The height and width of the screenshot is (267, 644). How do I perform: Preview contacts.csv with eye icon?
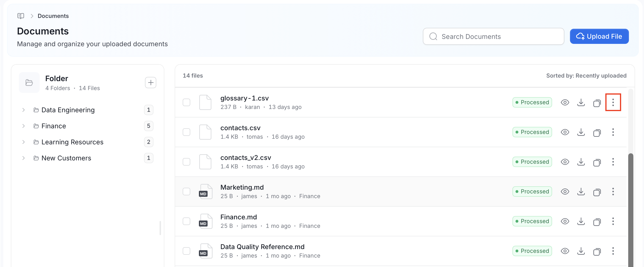[x=565, y=132]
